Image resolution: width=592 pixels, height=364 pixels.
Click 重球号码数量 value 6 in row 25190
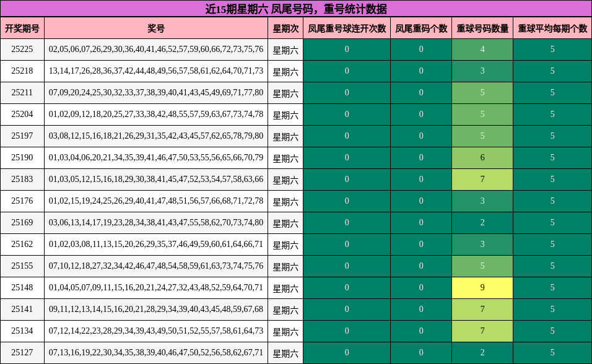pos(482,157)
